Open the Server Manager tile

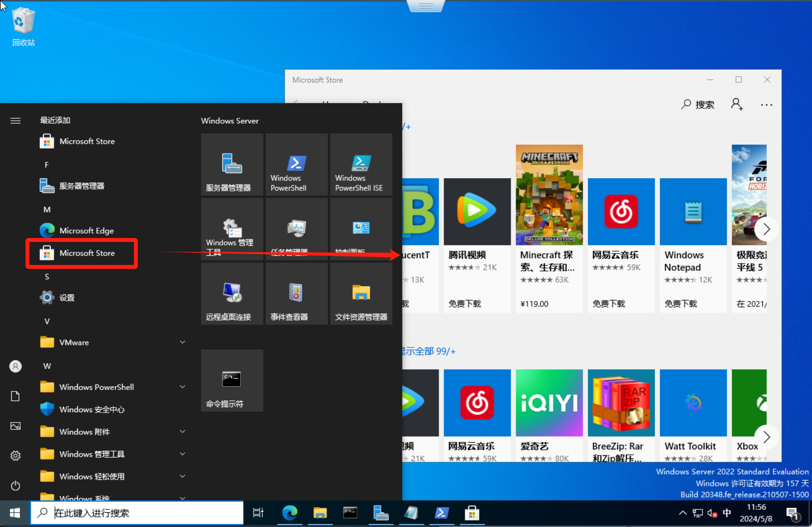point(232,165)
